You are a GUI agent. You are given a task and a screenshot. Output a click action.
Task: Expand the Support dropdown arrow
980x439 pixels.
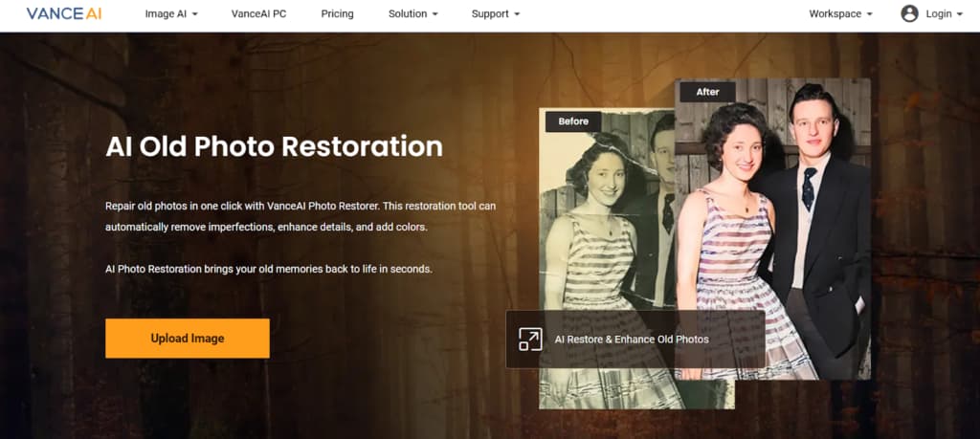pyautogui.click(x=516, y=13)
